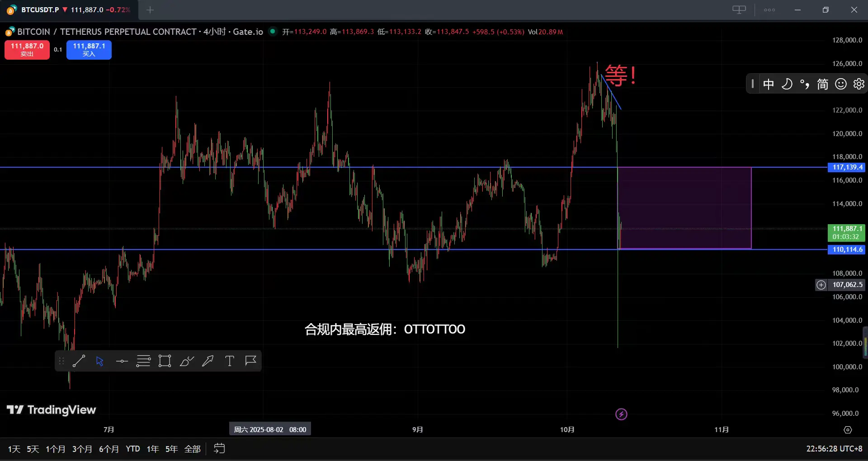
Task: Set time range to YTD
Action: pos(133,449)
